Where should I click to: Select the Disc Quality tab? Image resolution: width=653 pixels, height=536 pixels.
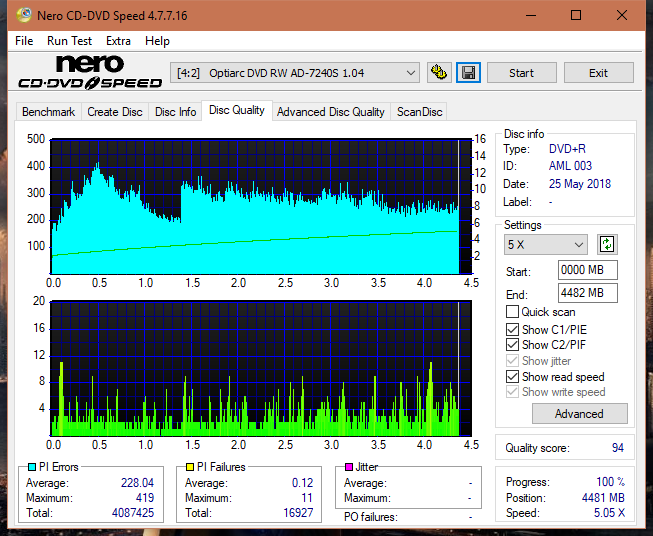(237, 110)
